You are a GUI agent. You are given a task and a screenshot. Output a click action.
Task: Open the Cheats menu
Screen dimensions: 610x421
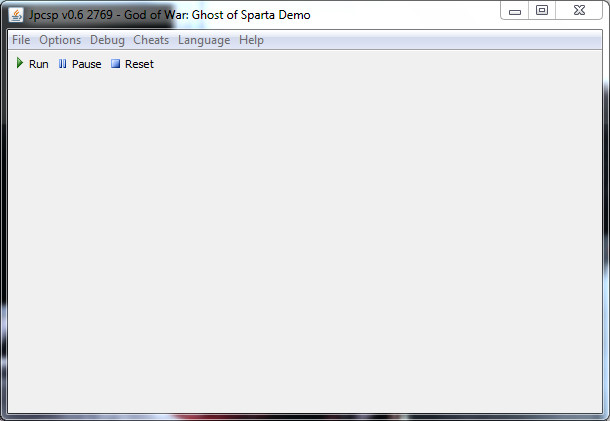(151, 40)
